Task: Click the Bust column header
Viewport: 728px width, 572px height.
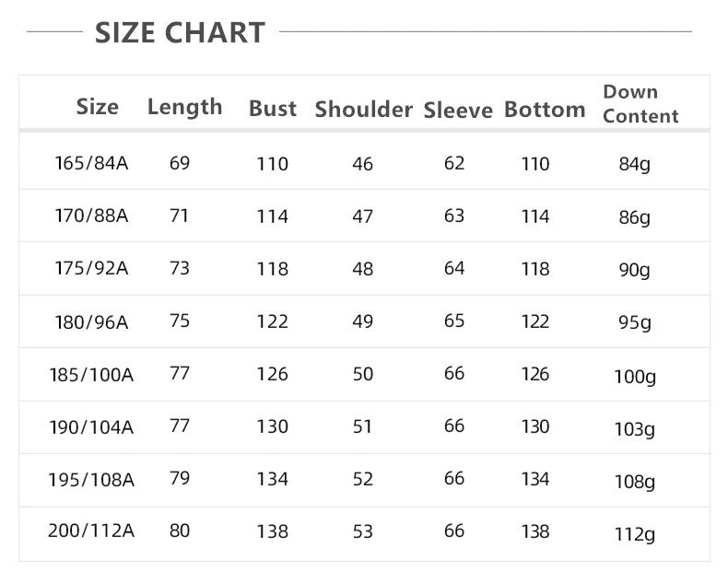Action: [x=273, y=109]
